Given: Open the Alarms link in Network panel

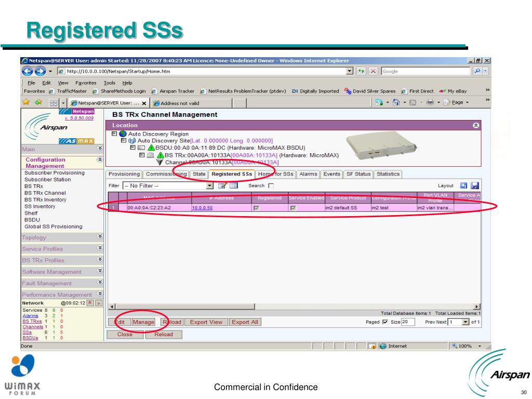Looking at the screenshot, I should coord(30,315).
